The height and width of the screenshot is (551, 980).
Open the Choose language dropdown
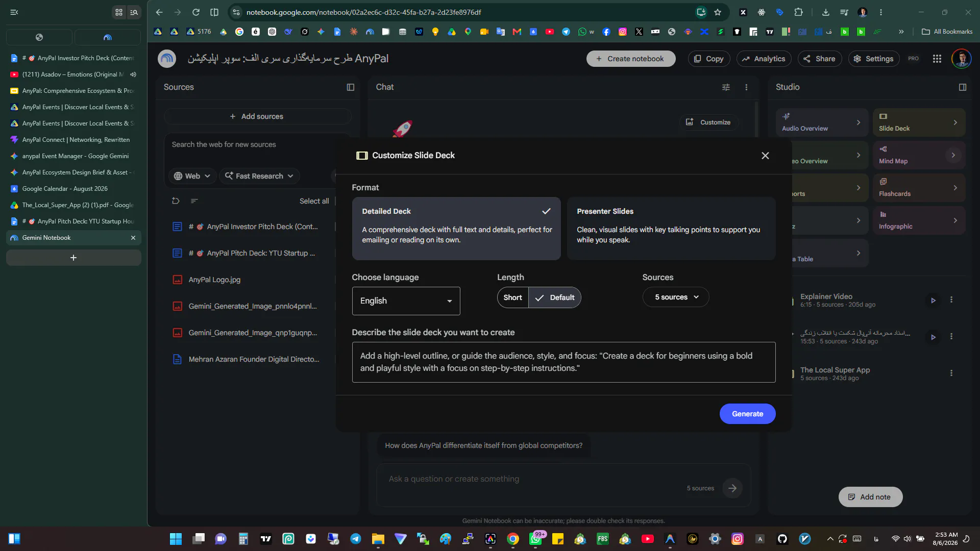tap(406, 301)
